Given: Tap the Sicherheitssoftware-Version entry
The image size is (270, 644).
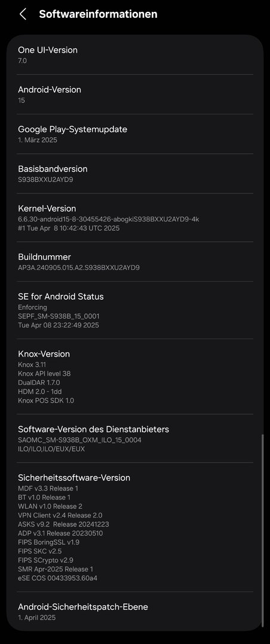Looking at the screenshot, I should coord(135,527).
